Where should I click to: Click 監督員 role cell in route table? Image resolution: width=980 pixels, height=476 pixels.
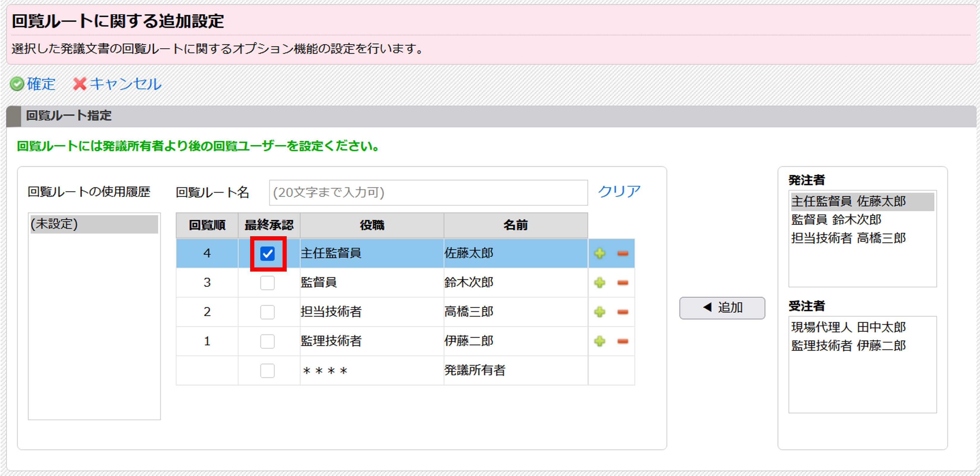372,283
